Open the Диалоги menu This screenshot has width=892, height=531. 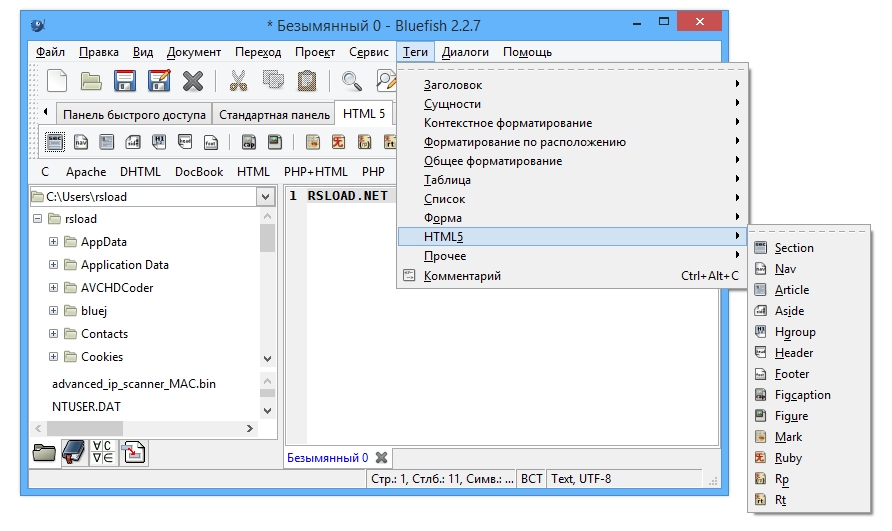465,52
